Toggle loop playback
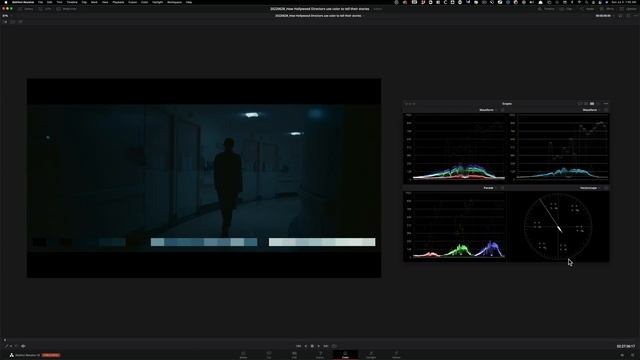The width and height of the screenshot is (640, 360). click(334, 346)
